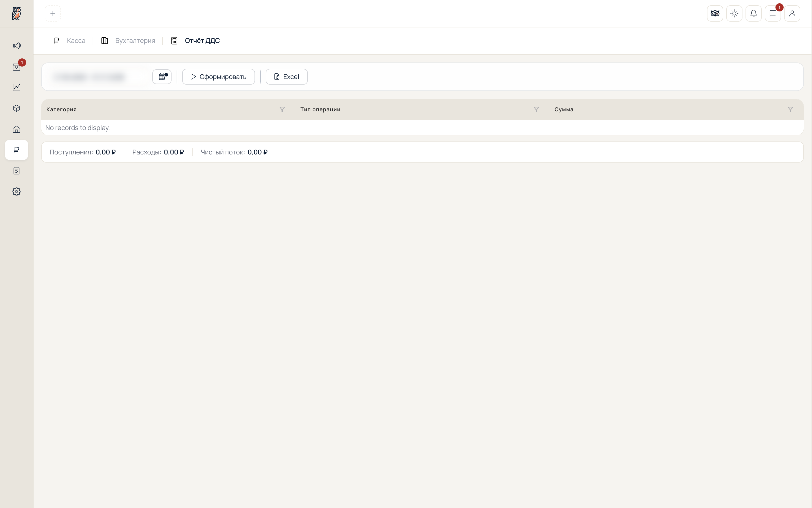Sort by Сумма column header
Viewport: 812px width, 508px height.
point(564,109)
